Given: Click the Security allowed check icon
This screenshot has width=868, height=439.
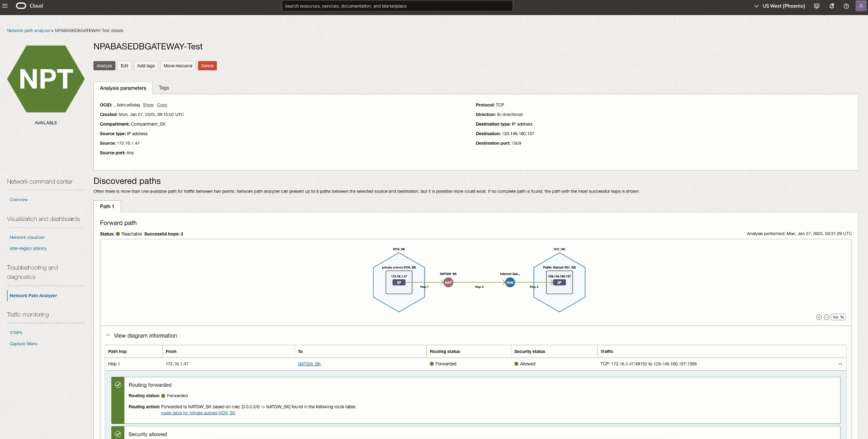Looking at the screenshot, I should (x=118, y=434).
